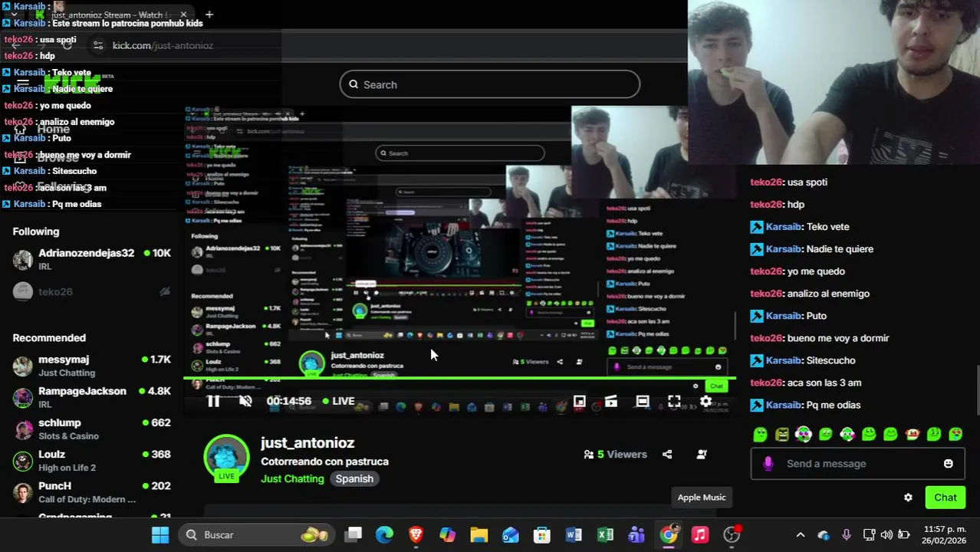
Task: Click the follow user icon beside share
Action: tap(702, 454)
